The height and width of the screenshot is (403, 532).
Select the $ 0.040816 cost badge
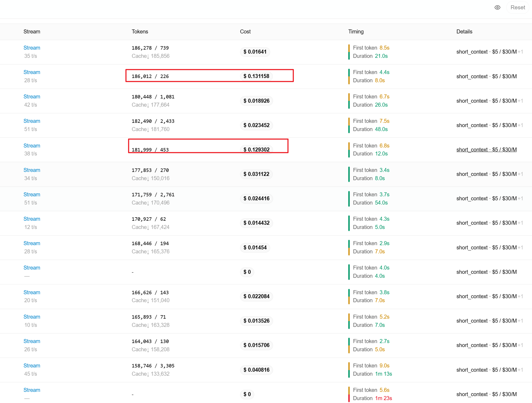257,370
